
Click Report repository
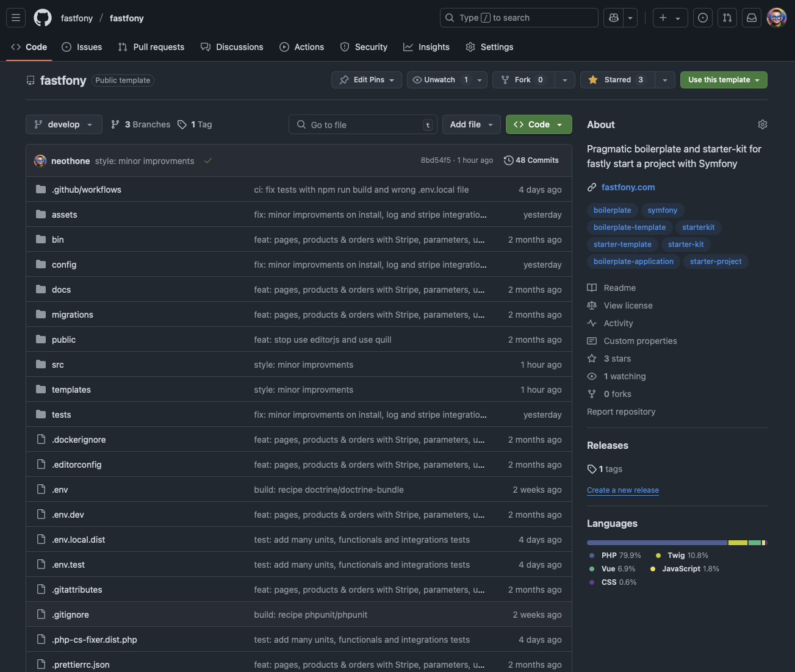(x=621, y=412)
